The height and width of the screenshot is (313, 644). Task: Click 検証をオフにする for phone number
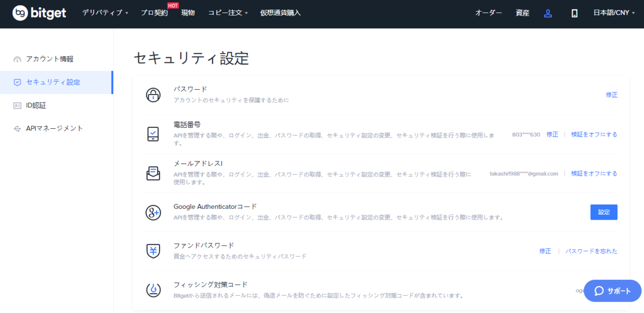coord(594,134)
